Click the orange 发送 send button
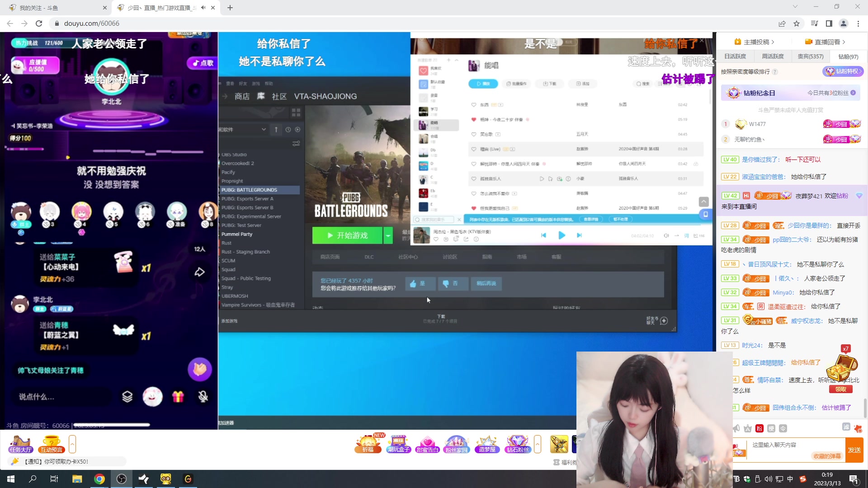The height and width of the screenshot is (488, 868). click(854, 450)
